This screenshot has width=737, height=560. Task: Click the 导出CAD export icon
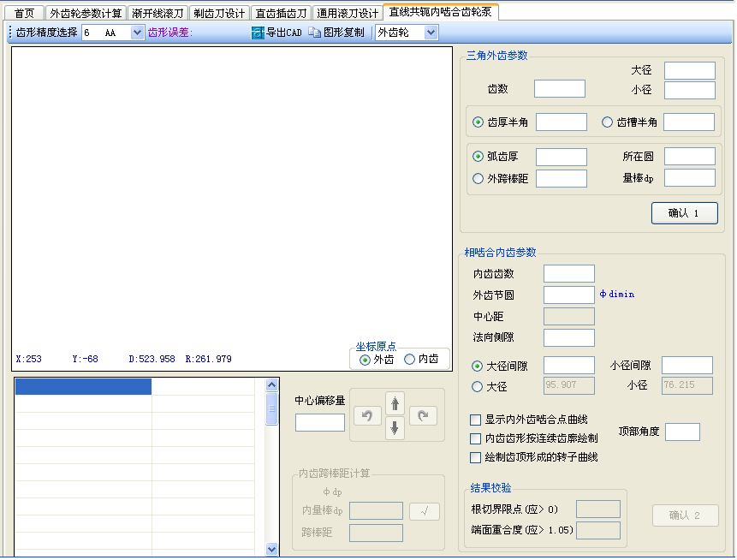click(258, 33)
